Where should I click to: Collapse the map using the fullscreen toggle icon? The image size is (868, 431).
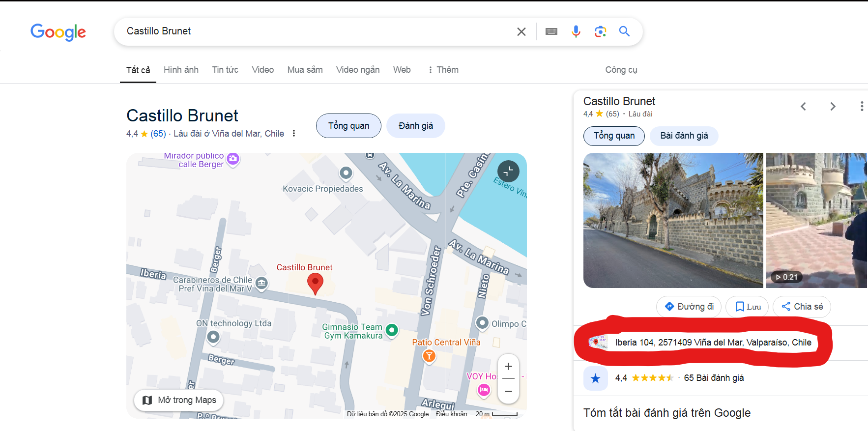pyautogui.click(x=508, y=172)
